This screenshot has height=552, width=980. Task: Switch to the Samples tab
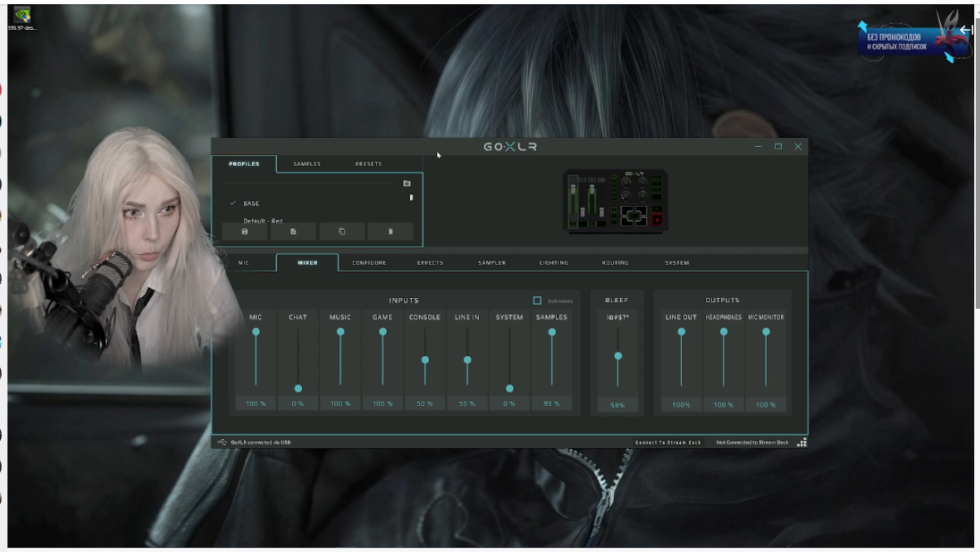(307, 164)
